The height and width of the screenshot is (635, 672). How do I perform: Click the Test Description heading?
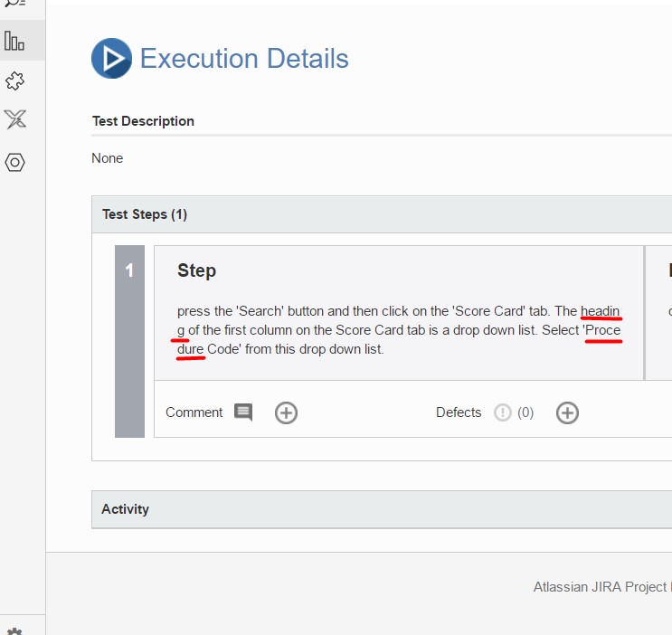[x=143, y=121]
